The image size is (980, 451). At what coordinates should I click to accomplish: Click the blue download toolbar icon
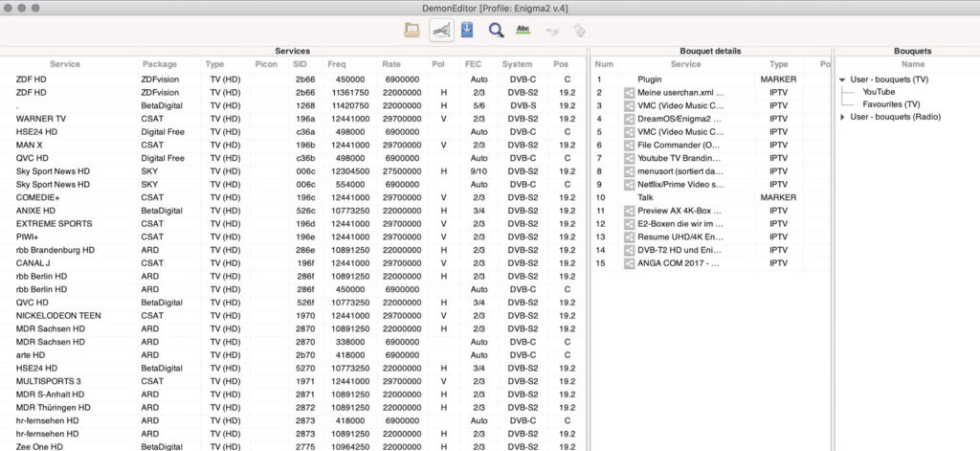tap(467, 30)
